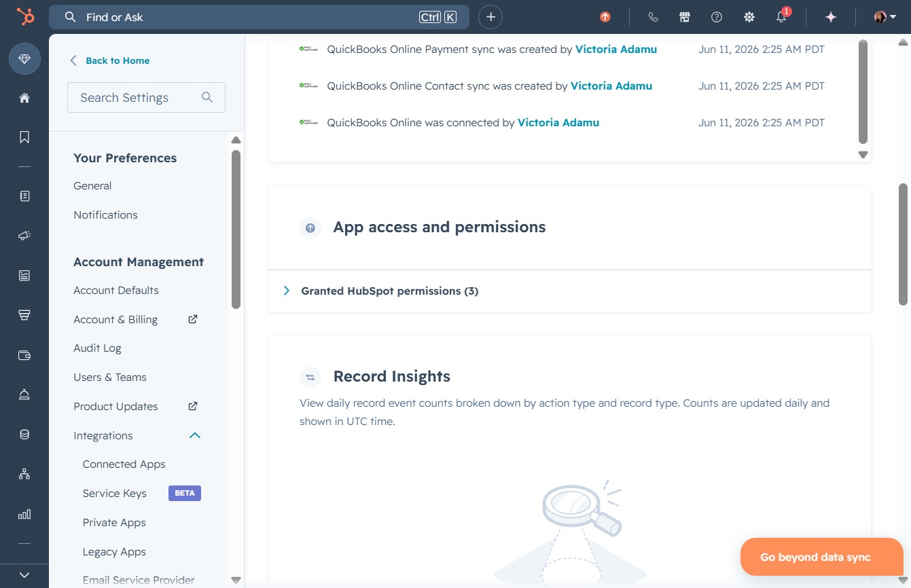Image resolution: width=911 pixels, height=588 pixels.
Task: Open the marketplace storefront icon
Action: (685, 17)
